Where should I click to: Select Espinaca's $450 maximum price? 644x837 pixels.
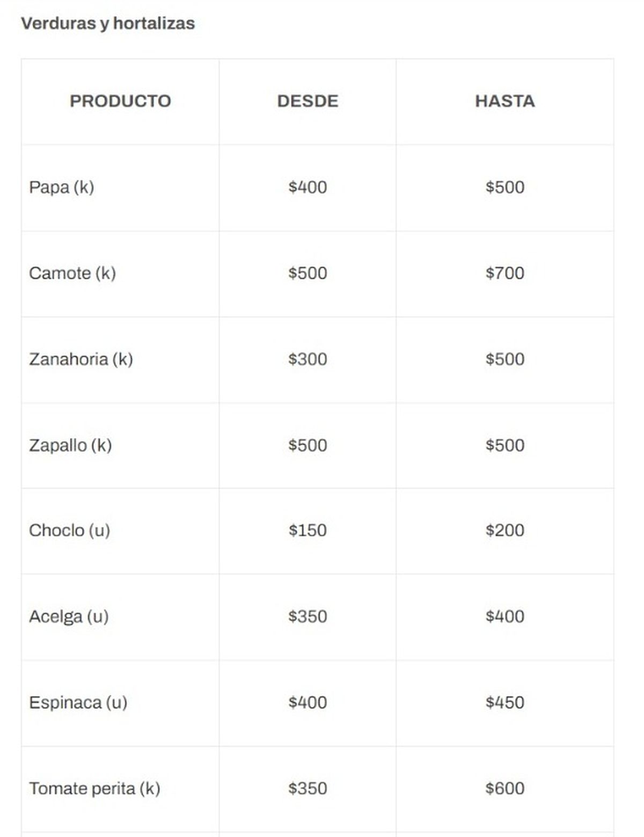click(504, 702)
